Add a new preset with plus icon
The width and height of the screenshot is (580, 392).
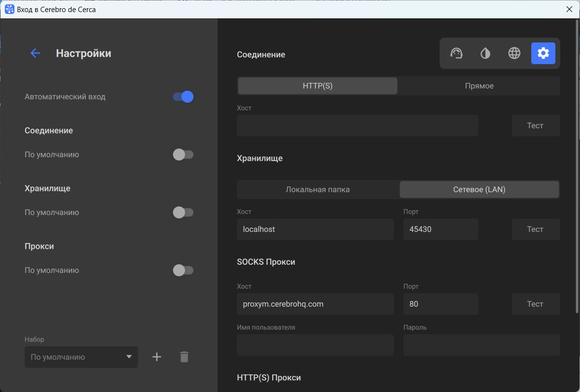(157, 357)
